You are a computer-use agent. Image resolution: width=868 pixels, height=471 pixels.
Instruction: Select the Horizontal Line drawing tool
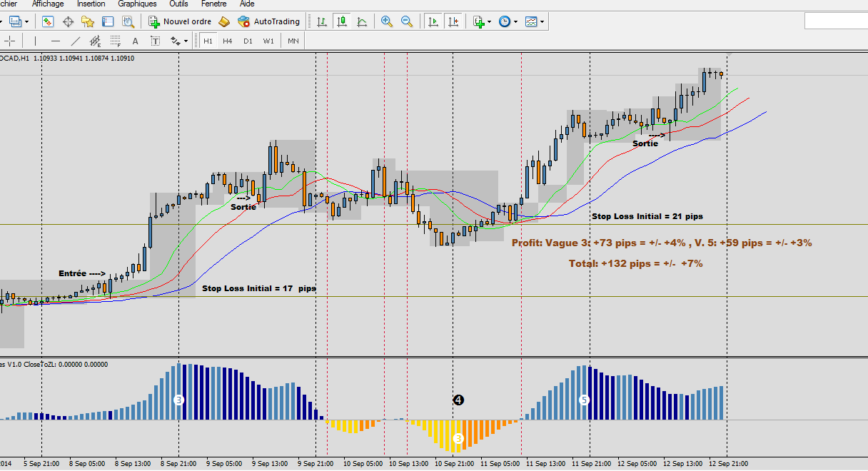(56, 41)
